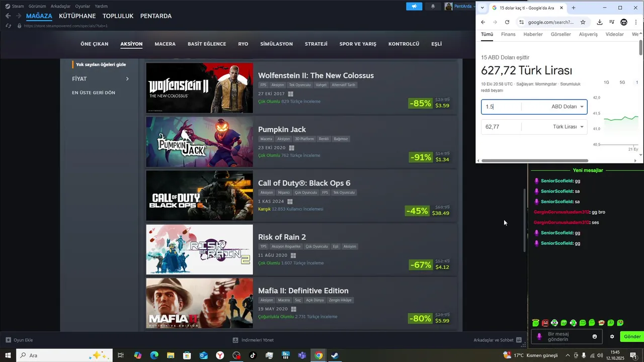Select the 5G chart range
644x362 pixels.
click(622, 82)
